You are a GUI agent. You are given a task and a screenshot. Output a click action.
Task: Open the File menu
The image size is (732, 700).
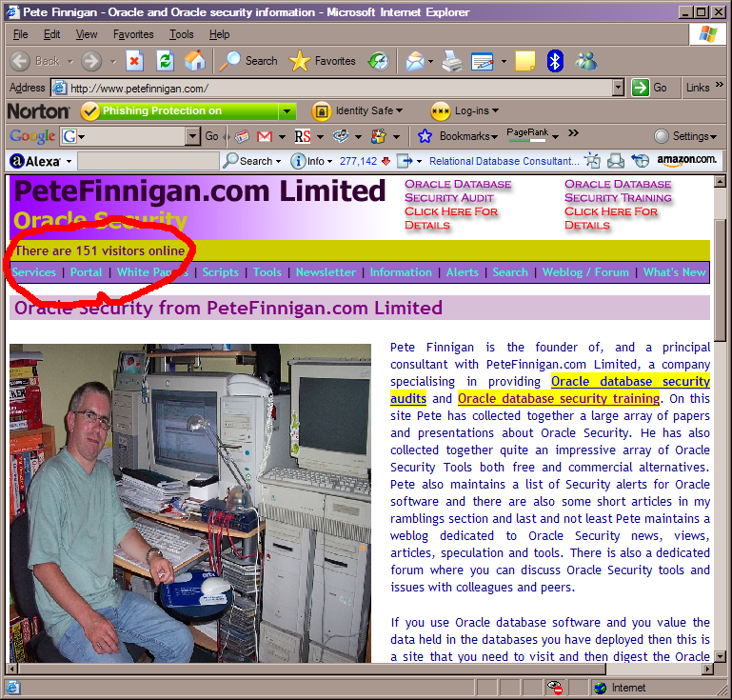coord(21,34)
